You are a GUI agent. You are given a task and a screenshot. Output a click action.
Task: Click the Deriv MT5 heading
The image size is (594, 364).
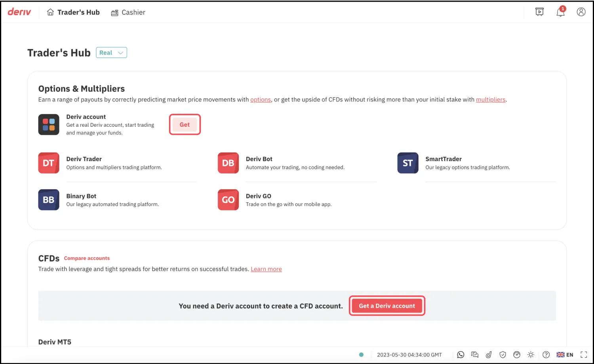[x=55, y=342]
